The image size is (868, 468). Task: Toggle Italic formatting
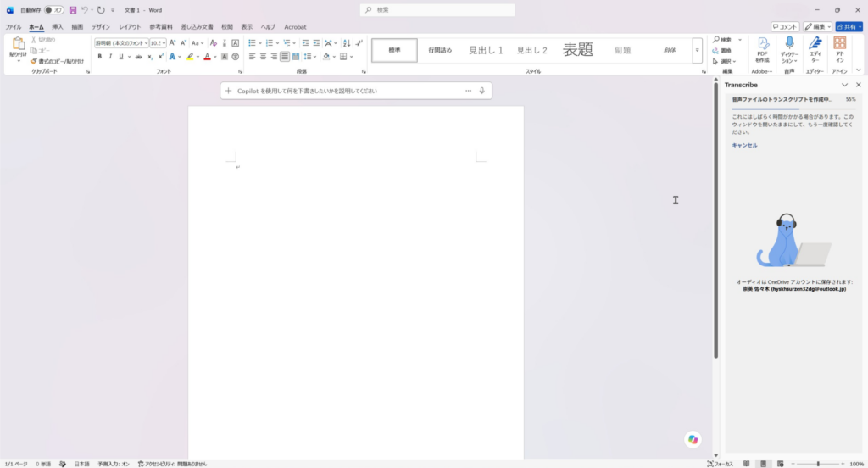pos(110,57)
